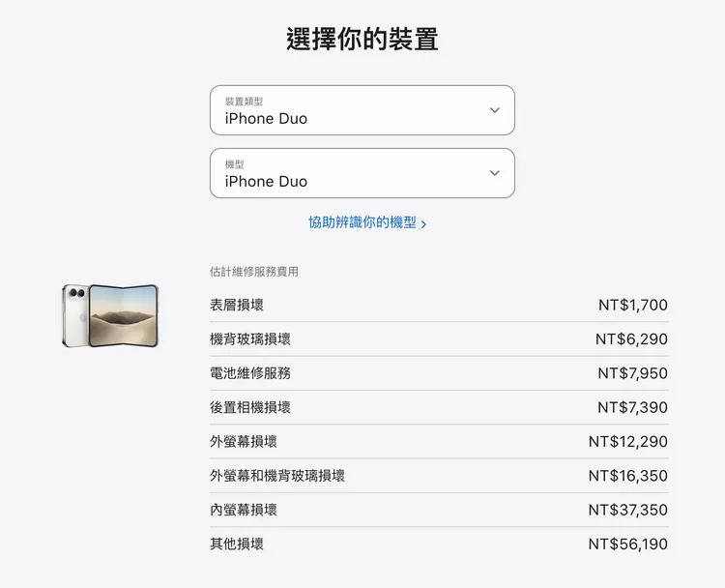Select the 其他損壞 row label
725x588 pixels.
237,544
